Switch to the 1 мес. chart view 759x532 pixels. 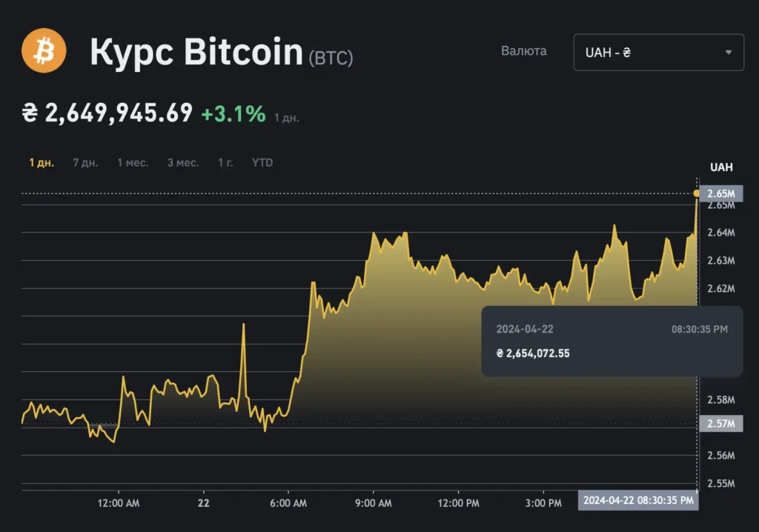pyautogui.click(x=132, y=162)
